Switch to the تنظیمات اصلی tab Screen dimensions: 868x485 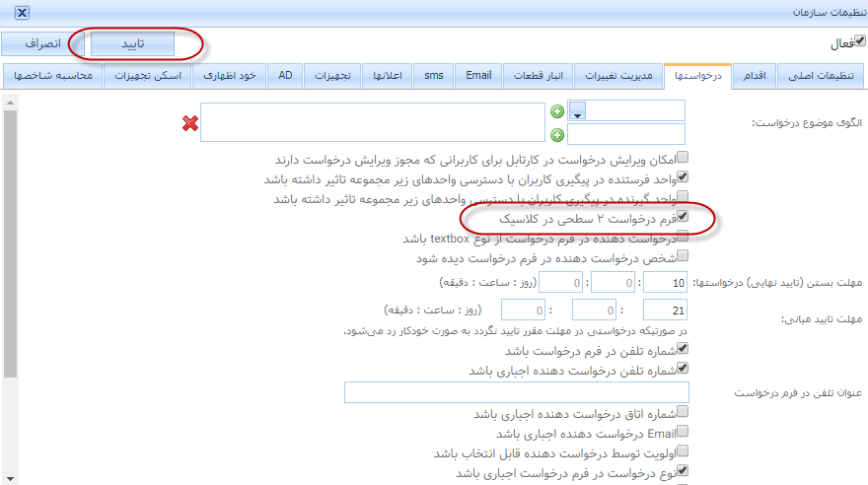click(823, 75)
